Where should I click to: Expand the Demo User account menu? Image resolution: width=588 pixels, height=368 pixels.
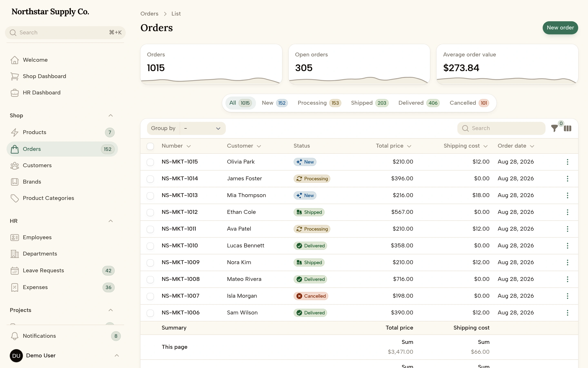tap(117, 356)
